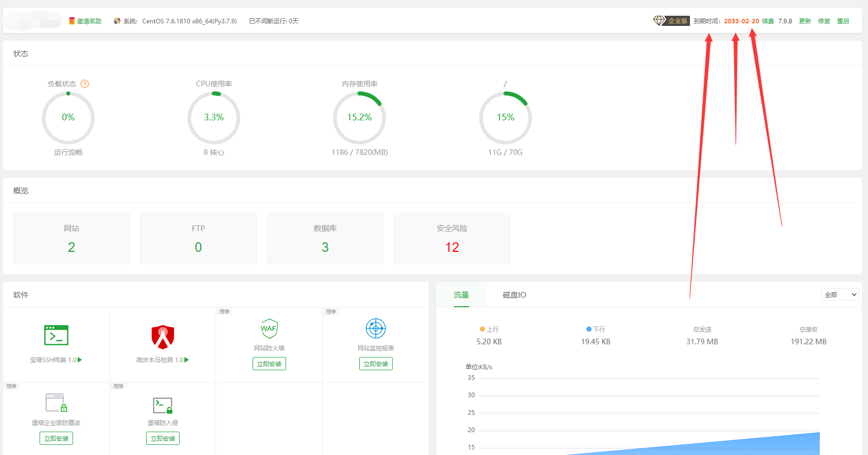Click the 网站监控报表 radar icon
This screenshot has width=868, height=455.
pyautogui.click(x=375, y=329)
